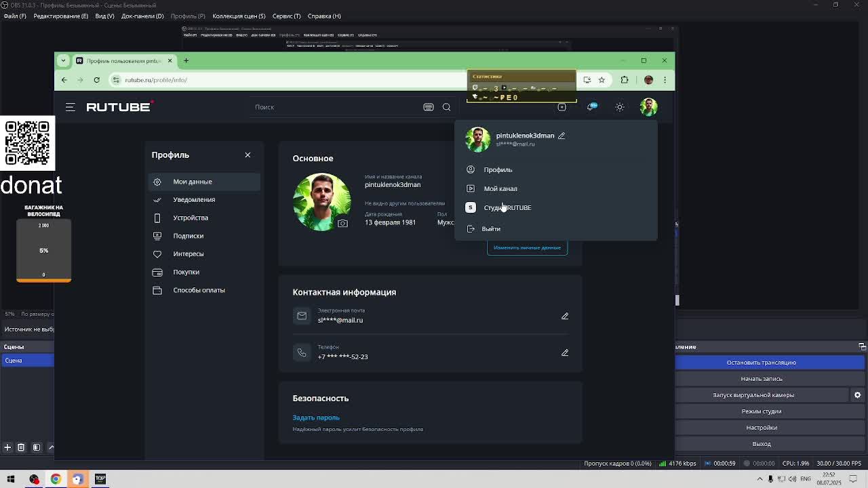Undock the controls panel icon
Screen dimensions: 868x488
(x=862, y=346)
